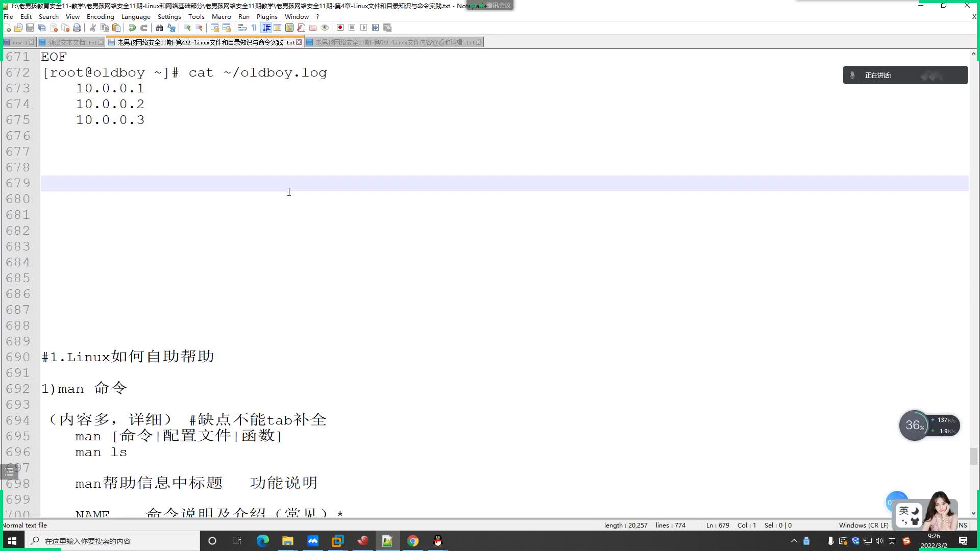Screen dimensions: 980x551
Task: Open the File menu
Action: pyautogui.click(x=8, y=16)
